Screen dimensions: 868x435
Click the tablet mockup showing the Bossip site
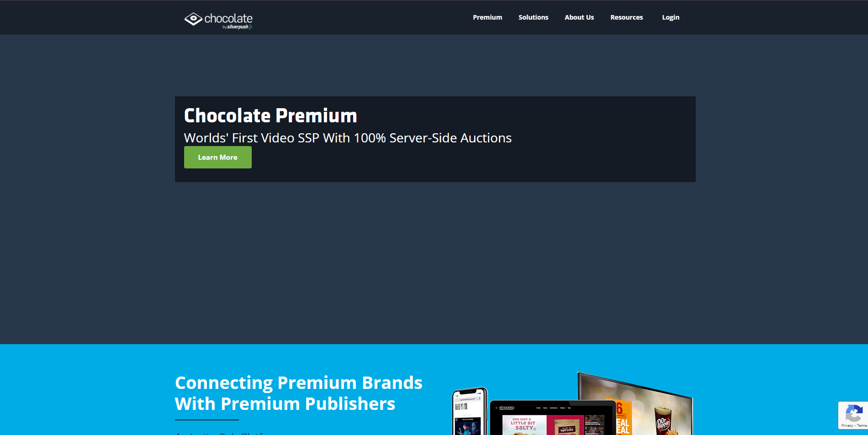552,418
